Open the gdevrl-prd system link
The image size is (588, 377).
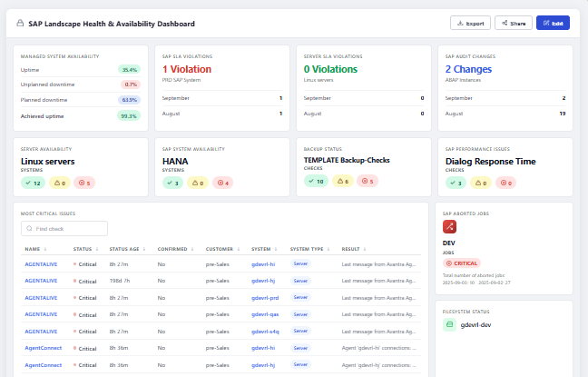pos(265,298)
